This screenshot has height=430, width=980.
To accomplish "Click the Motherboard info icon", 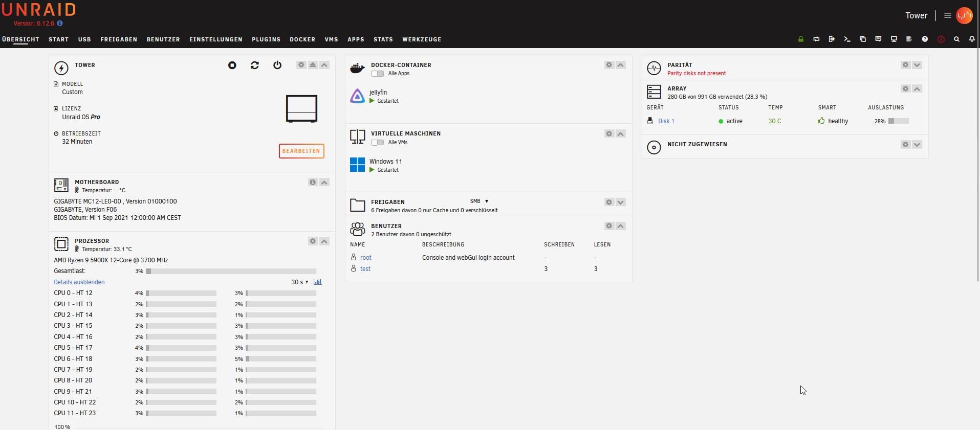I will click(313, 182).
